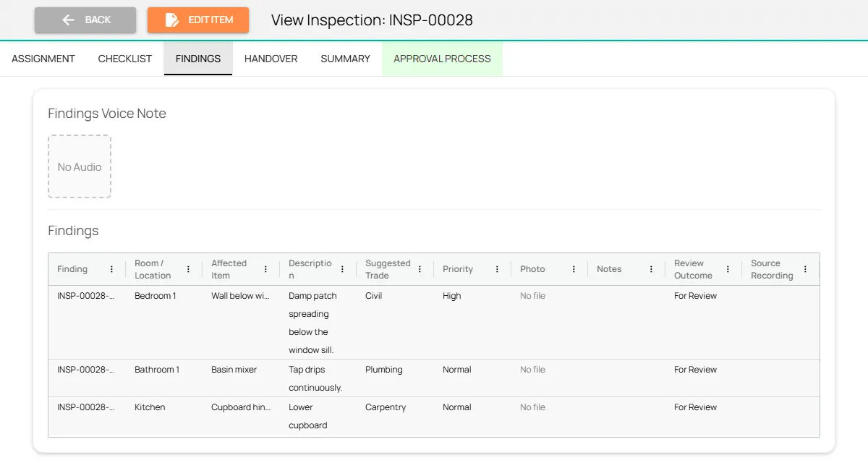Image resolution: width=868 pixels, height=463 pixels.
Task: Sort by the Finding column header
Action: [72, 269]
